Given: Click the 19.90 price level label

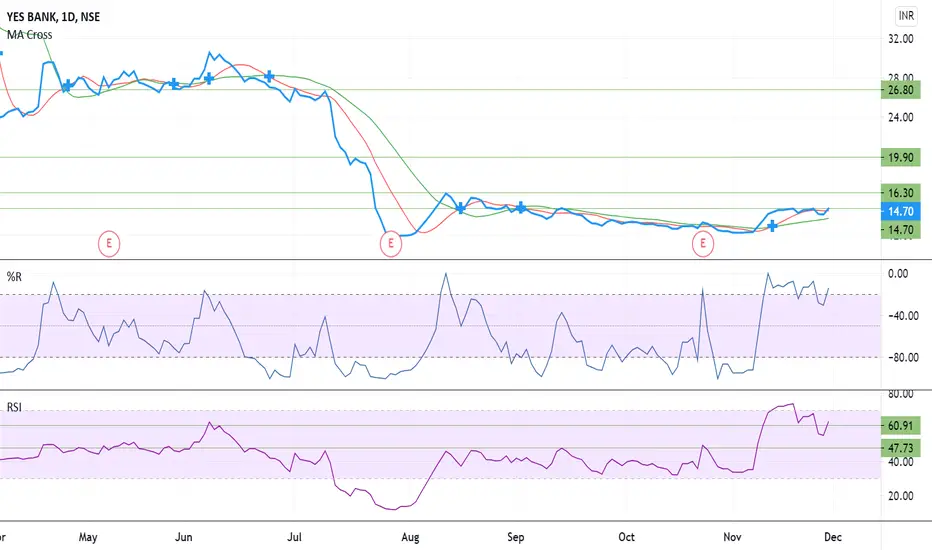Looking at the screenshot, I should point(900,158).
